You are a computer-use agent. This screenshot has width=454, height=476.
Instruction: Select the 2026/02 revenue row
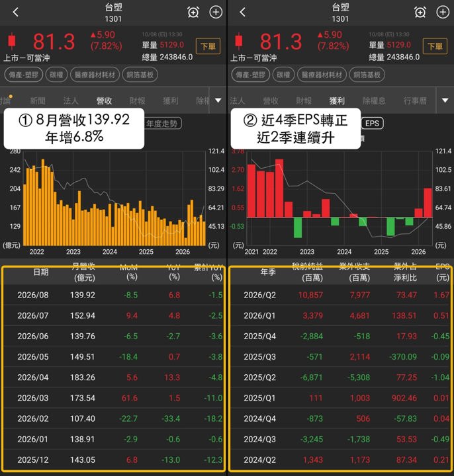pos(114,418)
